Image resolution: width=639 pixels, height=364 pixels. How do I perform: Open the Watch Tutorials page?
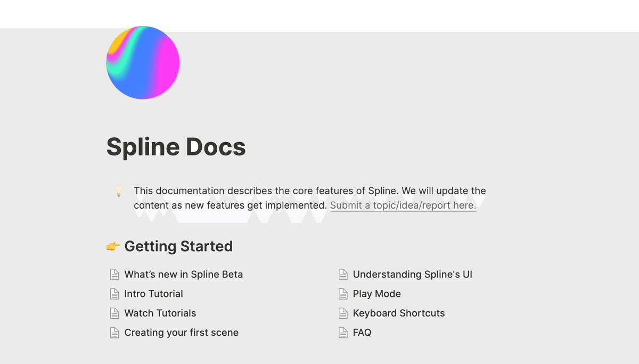pos(160,313)
